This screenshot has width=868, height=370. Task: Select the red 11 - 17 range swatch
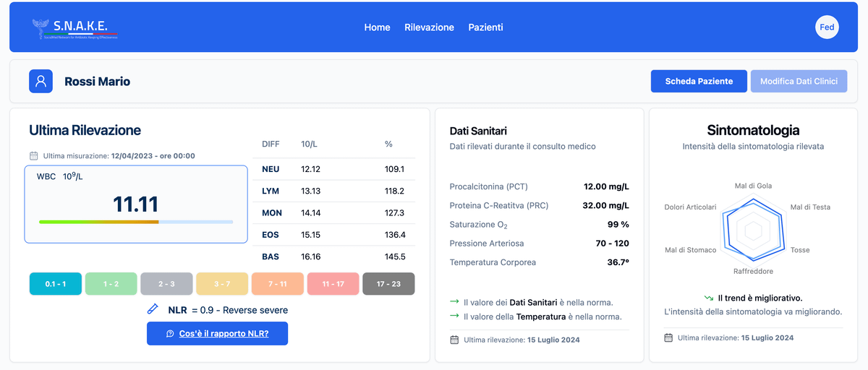tap(333, 284)
